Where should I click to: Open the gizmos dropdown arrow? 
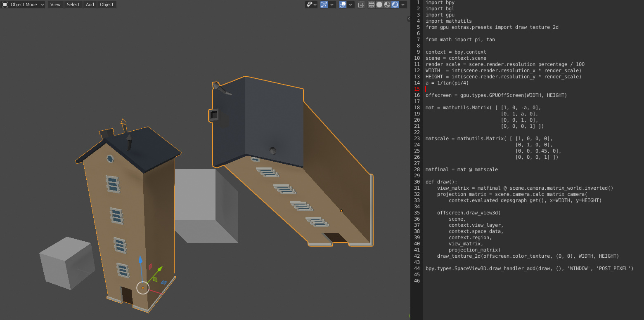coord(332,5)
